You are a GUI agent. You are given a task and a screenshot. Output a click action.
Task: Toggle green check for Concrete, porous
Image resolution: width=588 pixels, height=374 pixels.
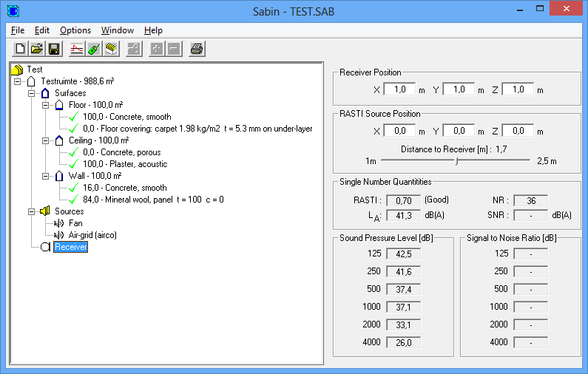[73, 152]
